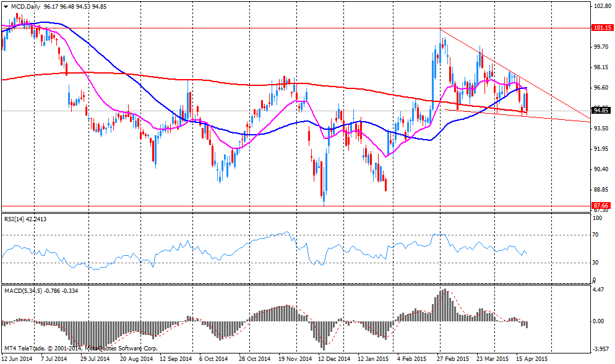Click the 12 Jun 2014 date label
The height and width of the screenshot is (364, 615).
(x=17, y=358)
